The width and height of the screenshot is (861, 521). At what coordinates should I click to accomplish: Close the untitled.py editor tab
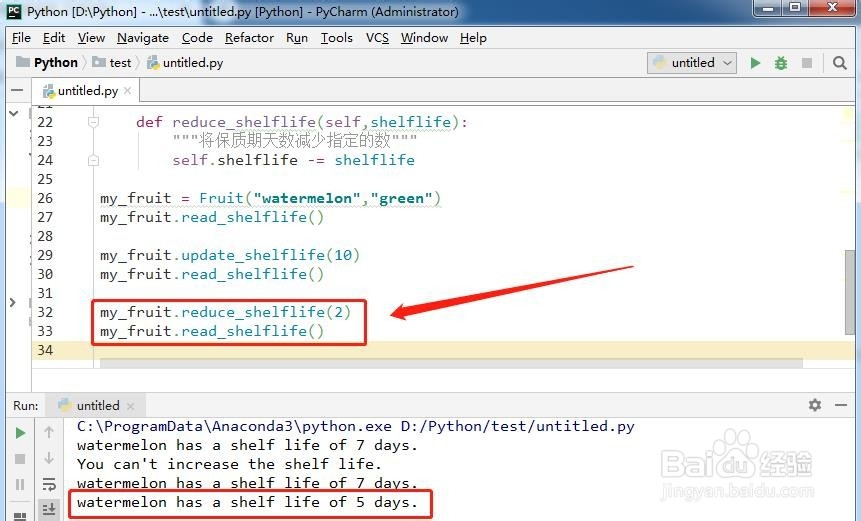(x=127, y=90)
